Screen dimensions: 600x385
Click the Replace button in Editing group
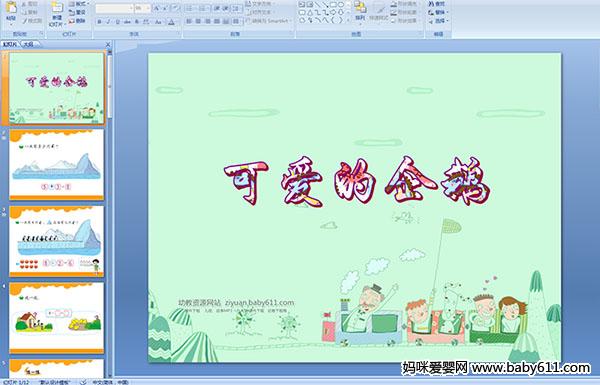pyautogui.click(x=437, y=13)
